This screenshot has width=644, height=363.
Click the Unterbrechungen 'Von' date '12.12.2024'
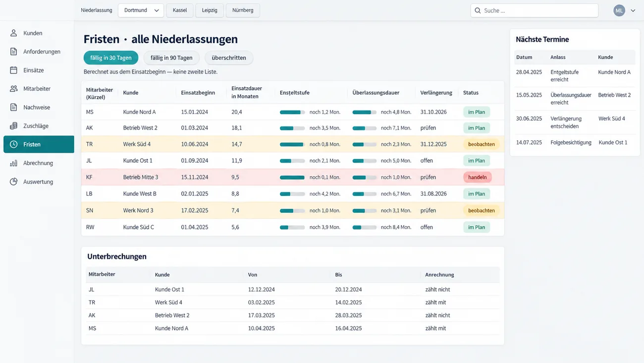[x=262, y=290]
